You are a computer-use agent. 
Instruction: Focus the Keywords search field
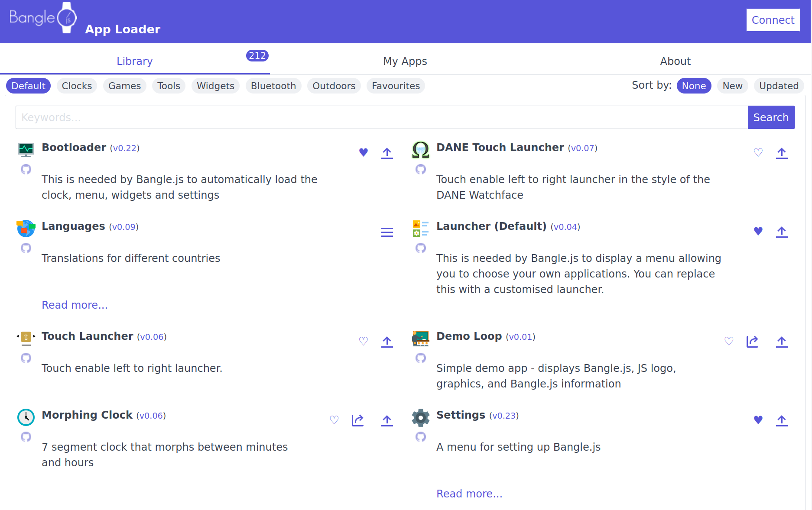[x=381, y=117]
